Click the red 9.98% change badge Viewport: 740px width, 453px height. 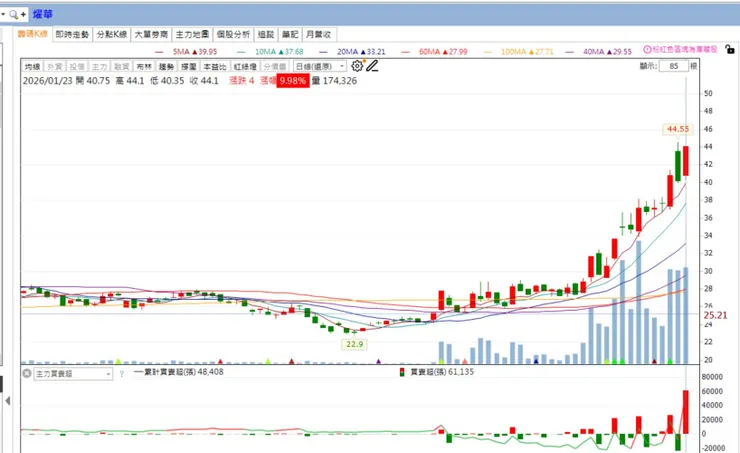point(293,81)
